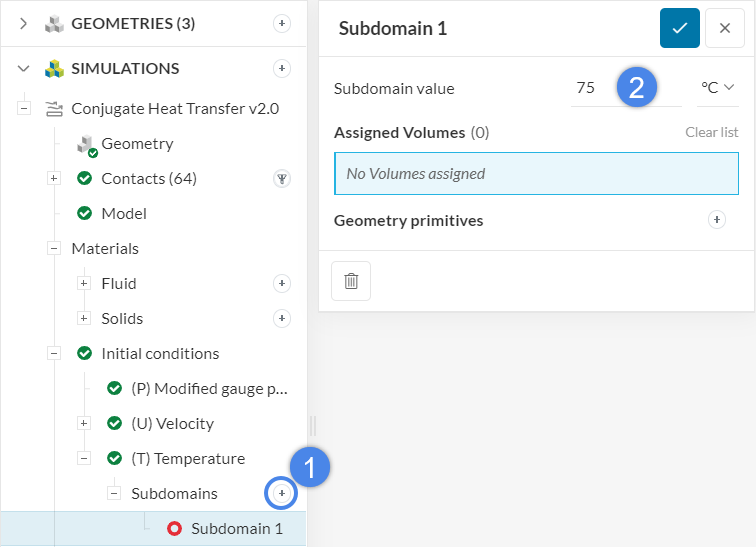Confirm Subdomain 1 with the checkmark button
Image resolution: width=756 pixels, height=547 pixels.
[x=680, y=28]
